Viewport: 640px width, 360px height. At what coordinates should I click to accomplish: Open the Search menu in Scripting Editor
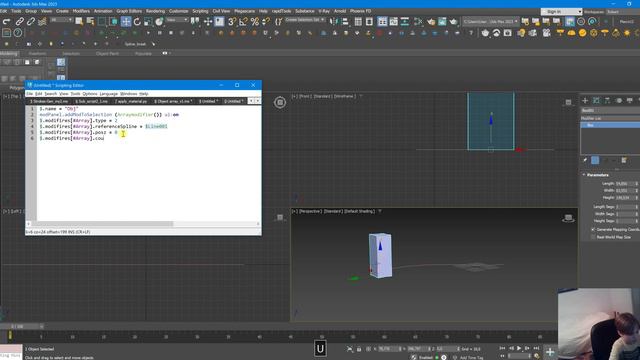[x=51, y=94]
